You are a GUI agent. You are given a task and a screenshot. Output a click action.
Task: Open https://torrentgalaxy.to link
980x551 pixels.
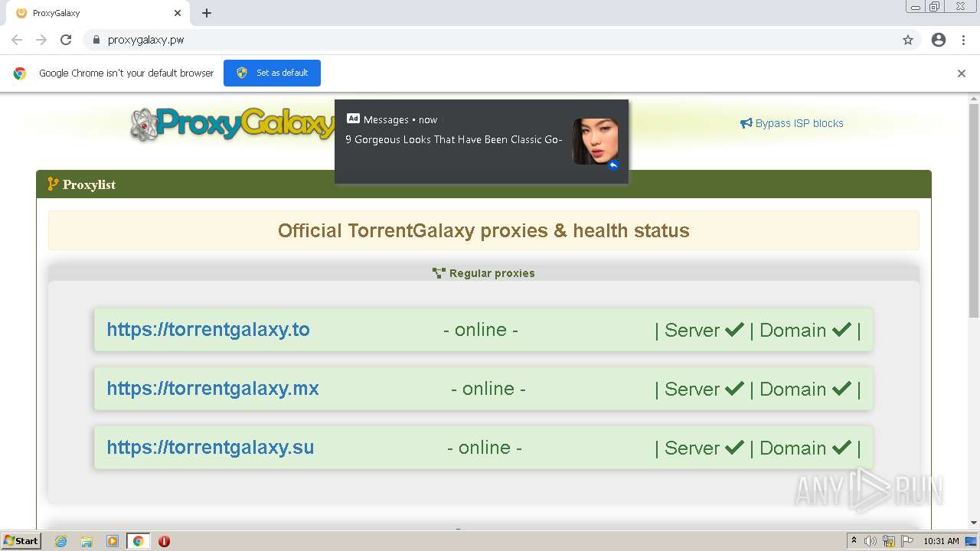pyautogui.click(x=208, y=330)
